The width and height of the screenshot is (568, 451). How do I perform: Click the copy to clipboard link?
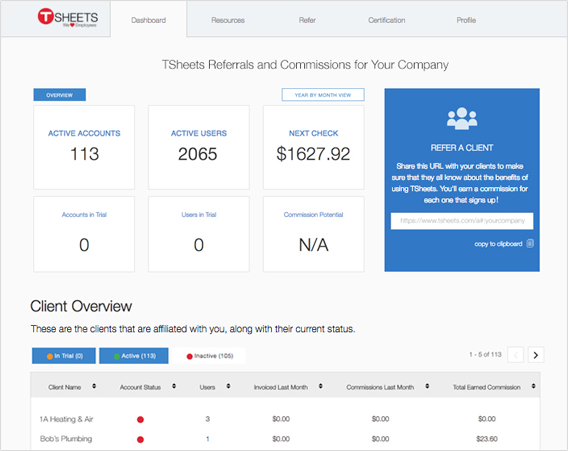click(x=498, y=244)
